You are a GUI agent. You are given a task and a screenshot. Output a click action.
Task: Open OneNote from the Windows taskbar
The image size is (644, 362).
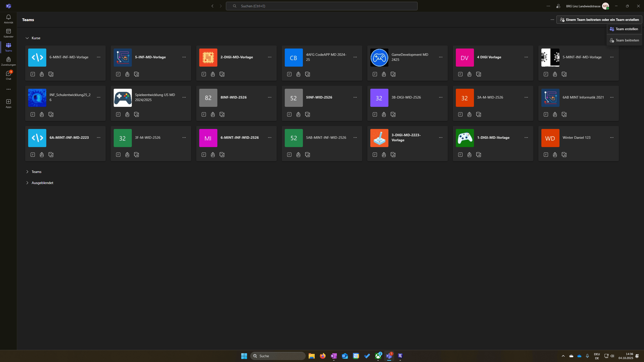[x=334, y=356]
